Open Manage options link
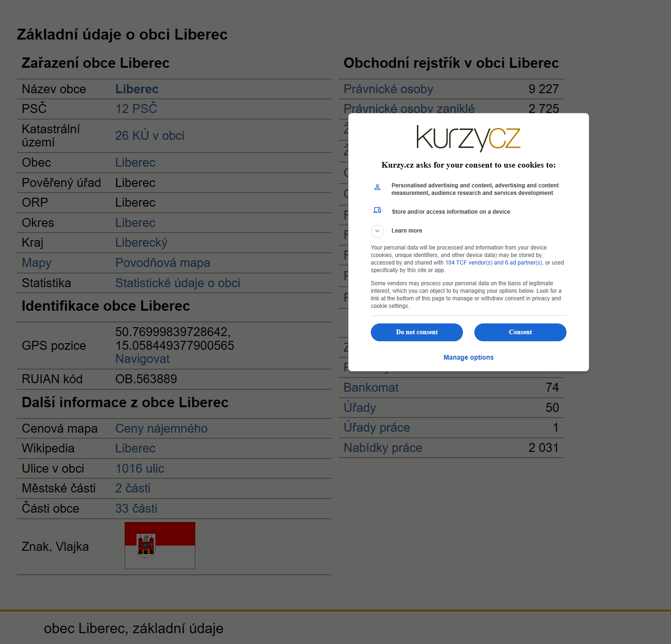The height and width of the screenshot is (644, 671). pos(469,357)
